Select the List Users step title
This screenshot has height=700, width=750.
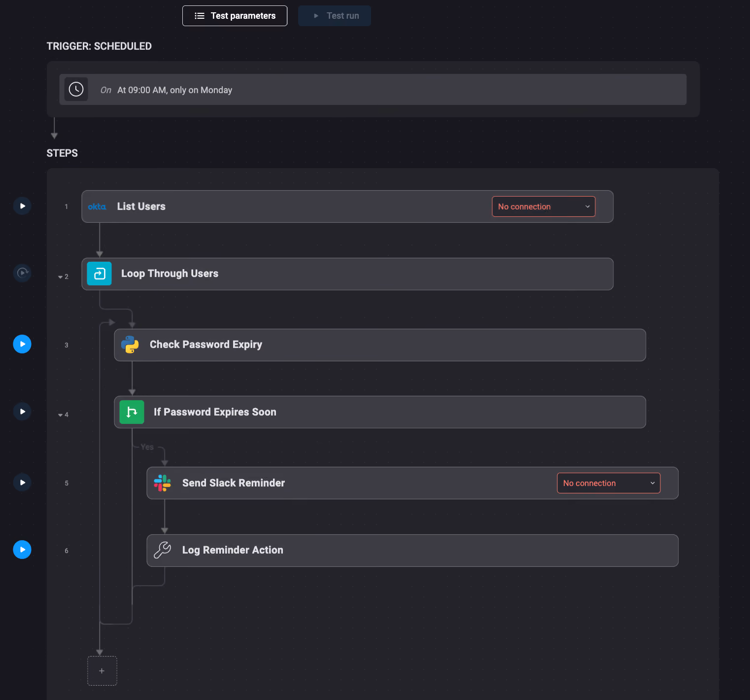pos(141,207)
